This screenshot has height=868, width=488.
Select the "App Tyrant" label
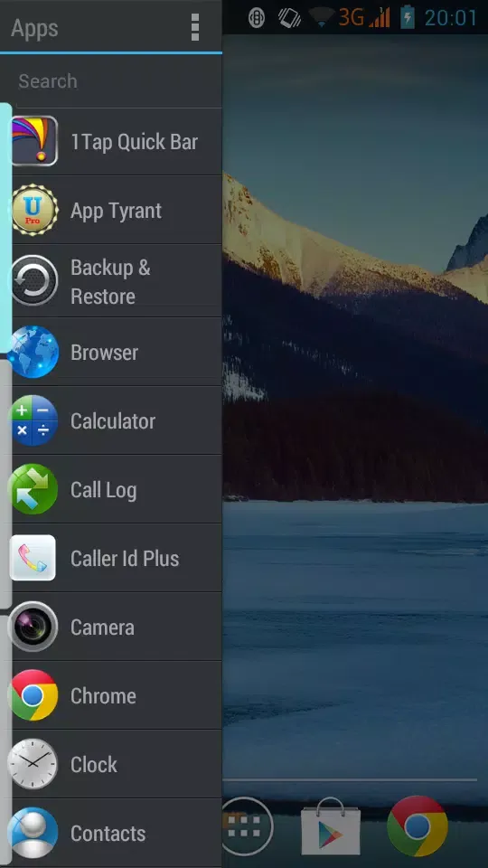point(117,211)
